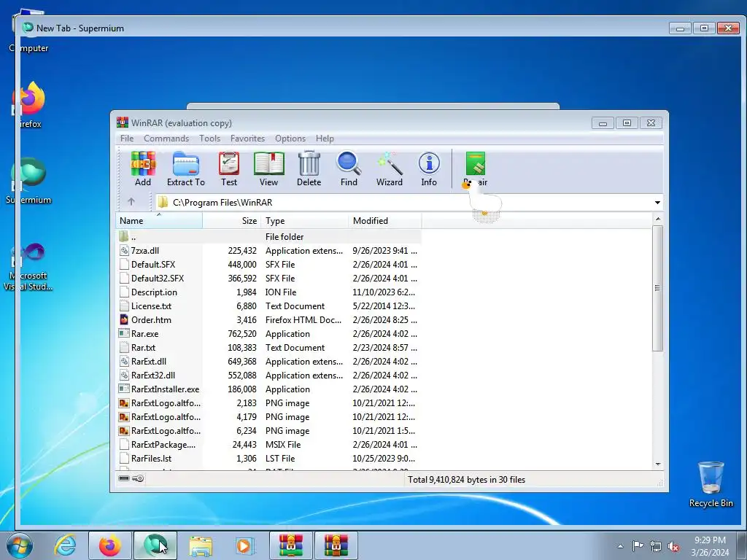Viewport: 747px width, 560px height.
Task: Show archive Info
Action: [429, 168]
